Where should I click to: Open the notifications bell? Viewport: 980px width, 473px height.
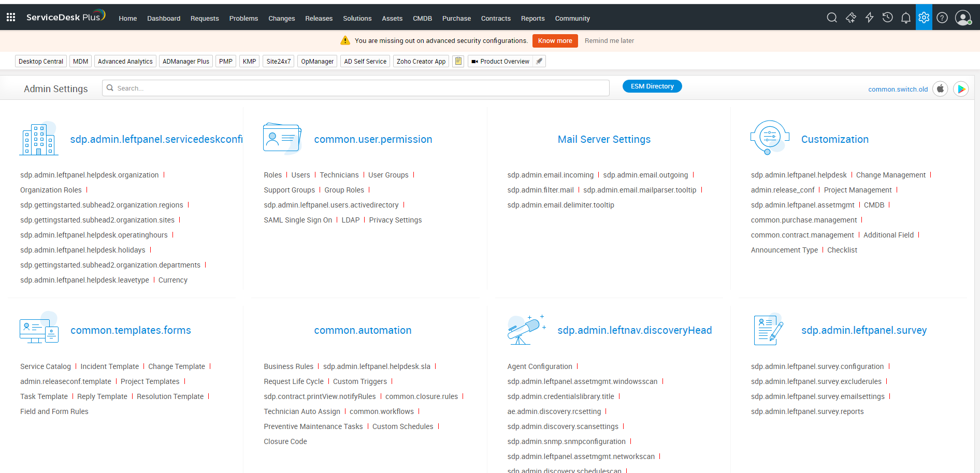pos(905,18)
